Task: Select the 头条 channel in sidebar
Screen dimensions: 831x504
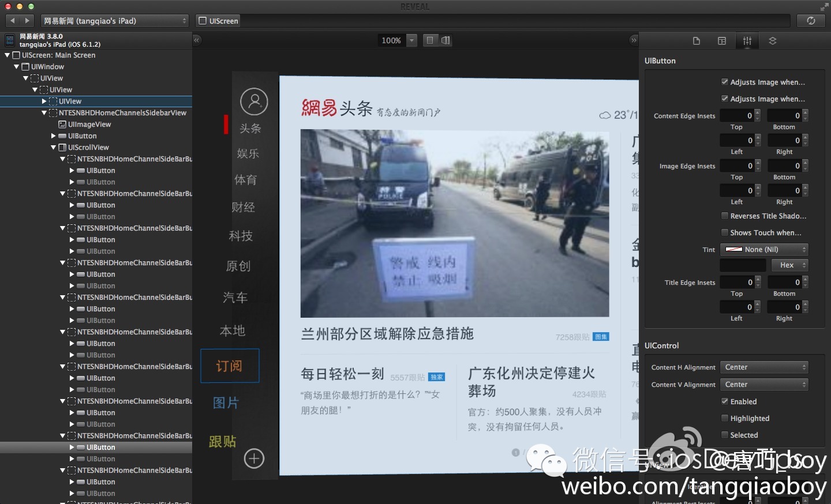Action: click(250, 128)
